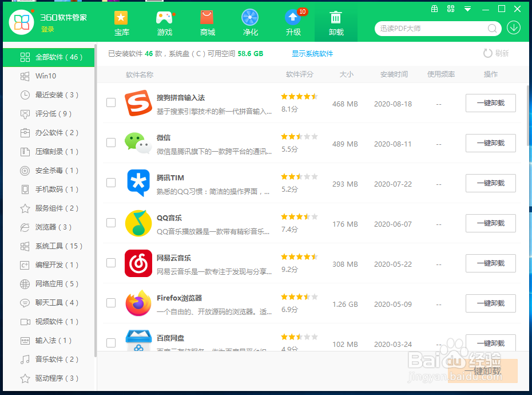The width and height of the screenshot is (532, 395).
Task: Click the QQ音乐 app icon
Action: pyautogui.click(x=138, y=223)
